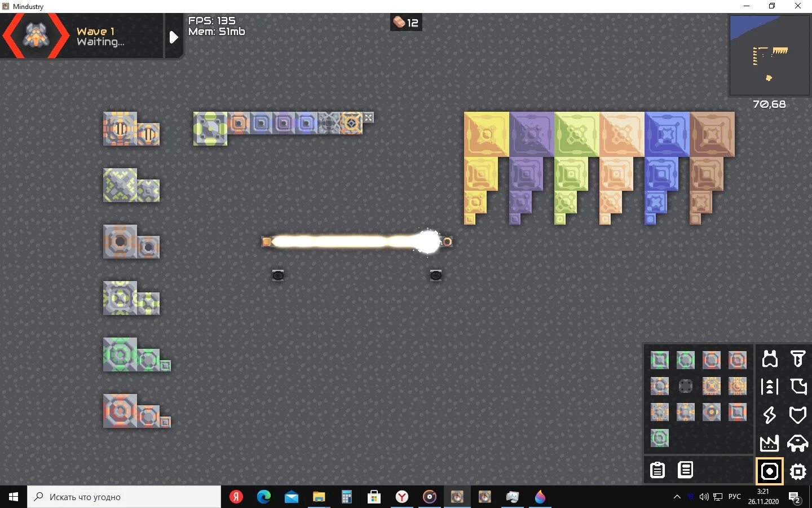This screenshot has height=508, width=812.
Task: Select the large purple wall block
Action: click(x=532, y=134)
